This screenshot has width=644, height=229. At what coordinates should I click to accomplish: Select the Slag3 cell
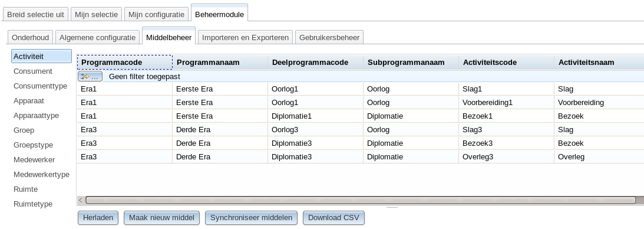506,129
